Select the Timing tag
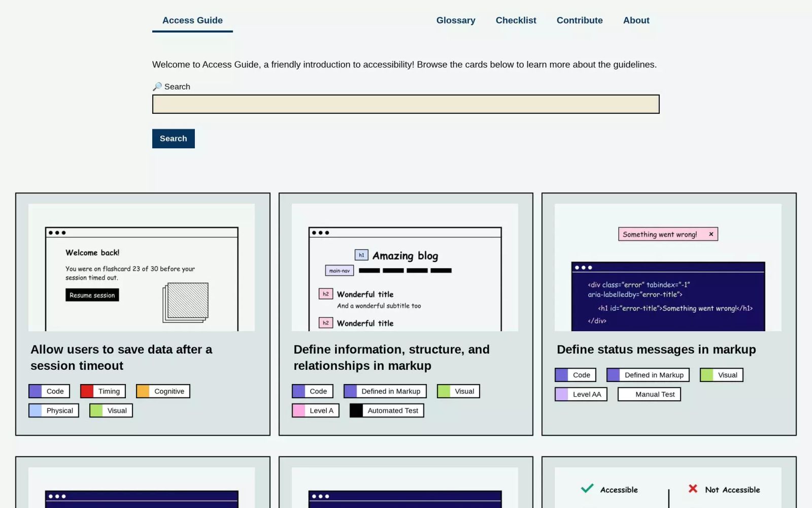The width and height of the screenshot is (812, 508). [103, 391]
